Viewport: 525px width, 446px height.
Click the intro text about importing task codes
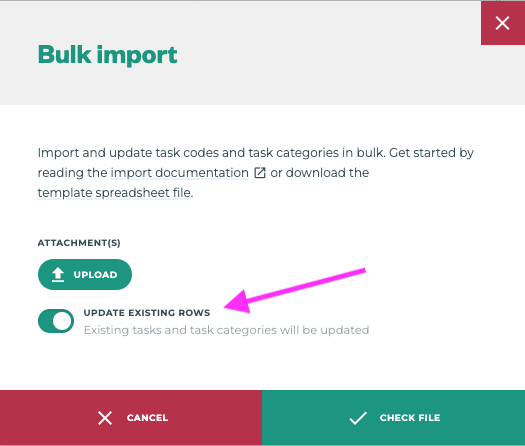pyautogui.click(x=255, y=173)
